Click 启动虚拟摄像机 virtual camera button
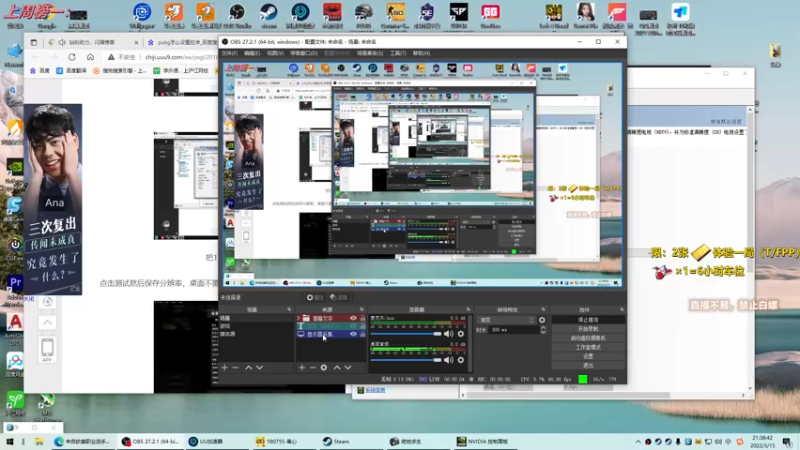800x450 pixels. pyautogui.click(x=588, y=338)
